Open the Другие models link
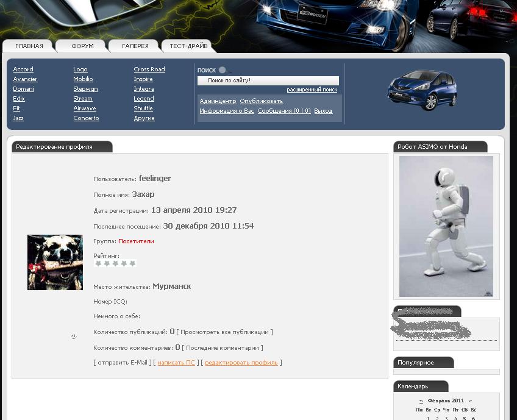The image size is (517, 420). (144, 118)
